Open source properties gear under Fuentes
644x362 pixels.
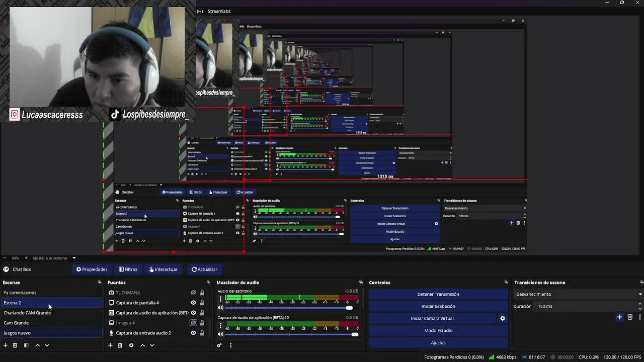(131, 345)
